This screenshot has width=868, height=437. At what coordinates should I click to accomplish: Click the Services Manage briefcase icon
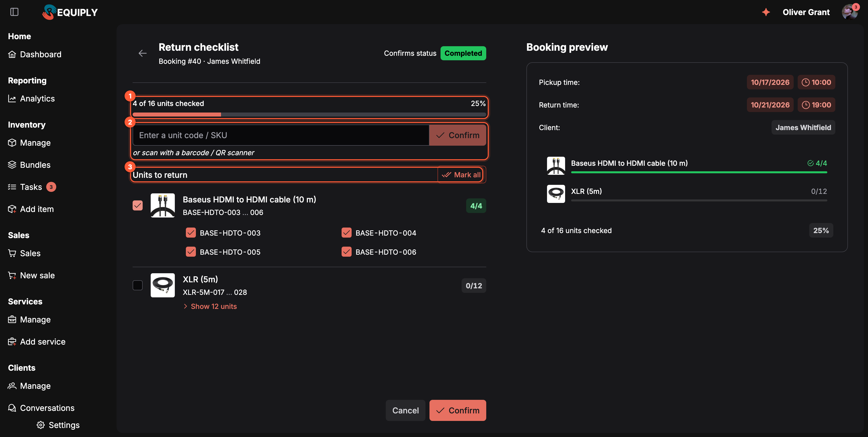click(12, 319)
